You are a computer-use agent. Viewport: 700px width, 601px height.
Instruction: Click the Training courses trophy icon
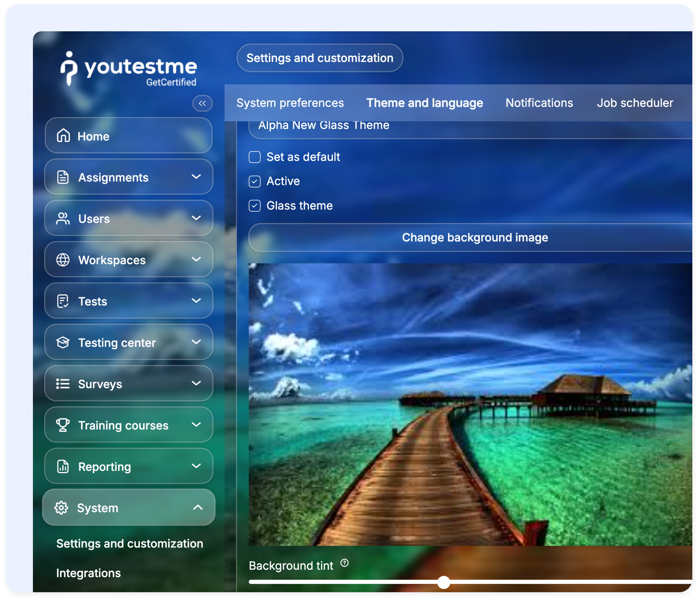pos(63,425)
